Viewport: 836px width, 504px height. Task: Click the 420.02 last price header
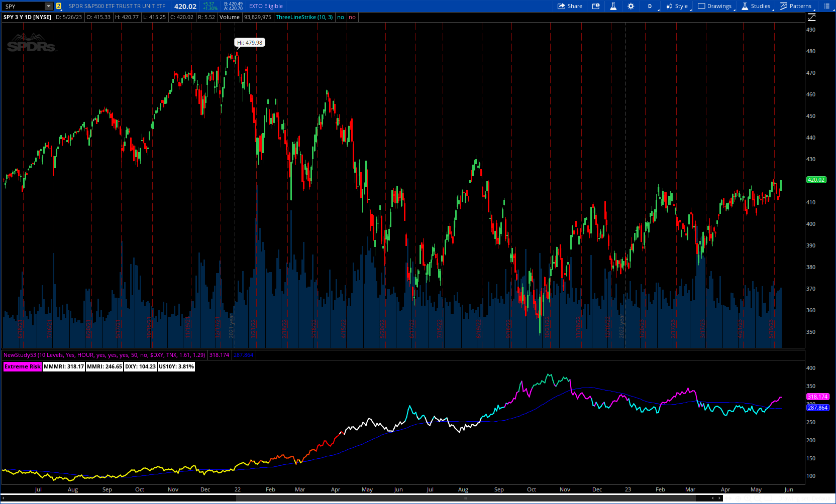[x=185, y=6]
